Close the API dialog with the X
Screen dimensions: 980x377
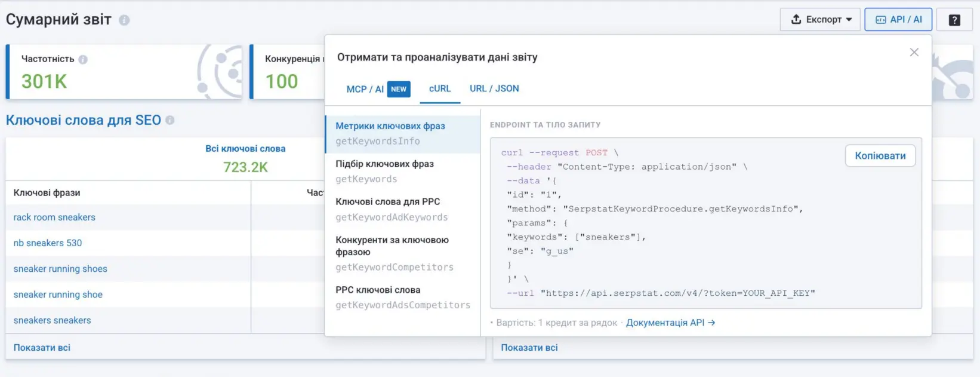tap(914, 53)
